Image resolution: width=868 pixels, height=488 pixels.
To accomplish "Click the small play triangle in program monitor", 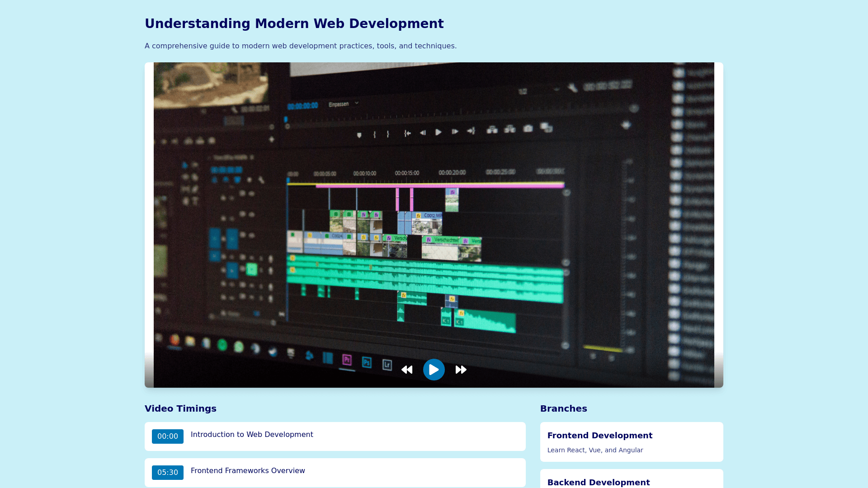I will point(438,132).
